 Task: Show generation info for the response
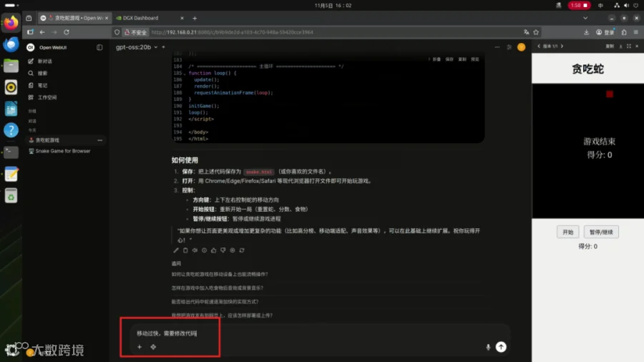coord(204,250)
